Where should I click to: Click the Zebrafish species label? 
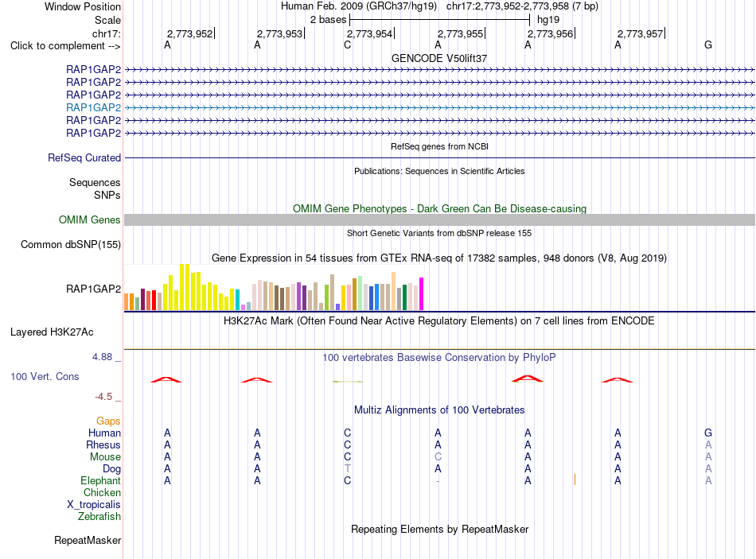click(x=99, y=516)
